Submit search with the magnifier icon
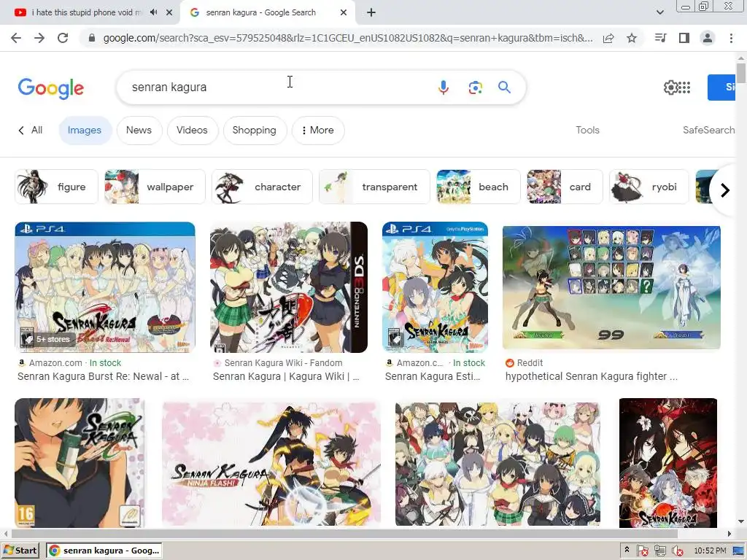The image size is (747, 560). [x=505, y=87]
